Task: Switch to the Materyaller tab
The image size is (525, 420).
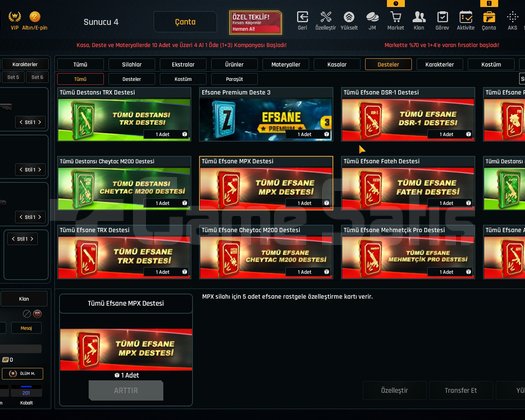Action: coord(286,64)
